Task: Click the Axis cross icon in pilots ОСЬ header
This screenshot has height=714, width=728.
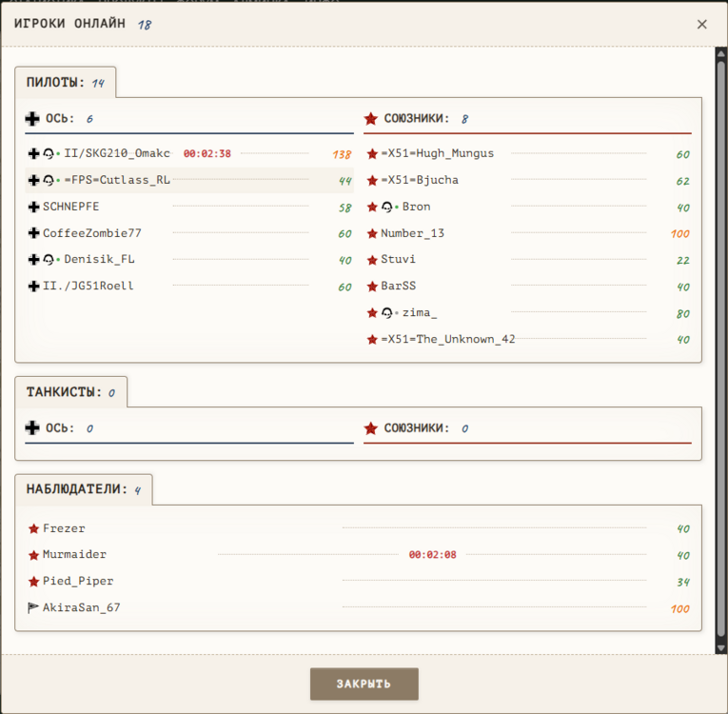Action: (x=32, y=118)
